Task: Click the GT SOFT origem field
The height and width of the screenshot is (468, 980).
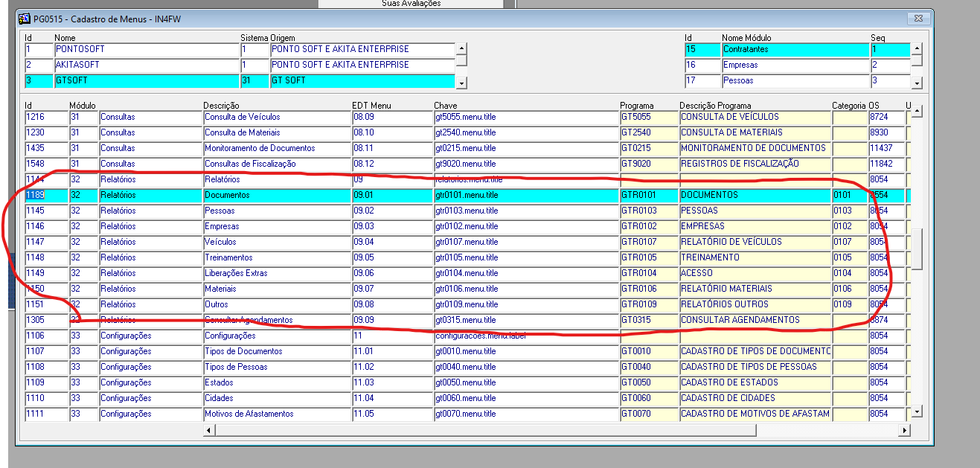Action: coord(362,80)
